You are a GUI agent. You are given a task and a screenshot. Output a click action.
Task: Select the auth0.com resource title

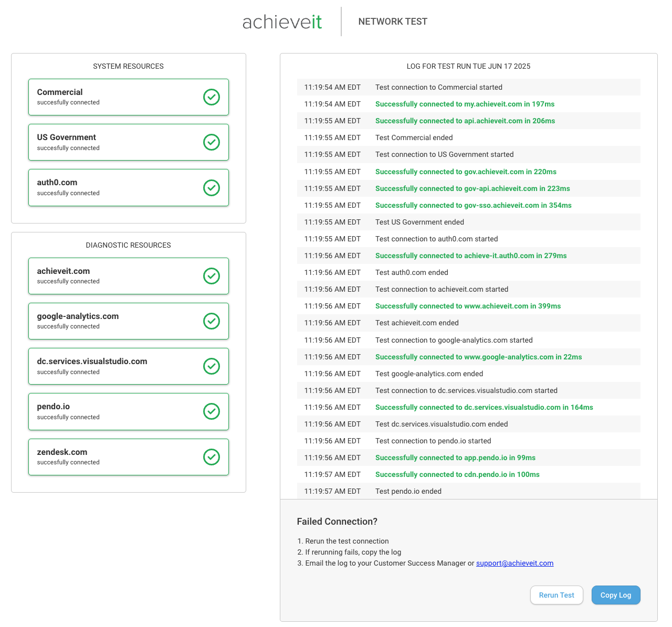tap(57, 182)
